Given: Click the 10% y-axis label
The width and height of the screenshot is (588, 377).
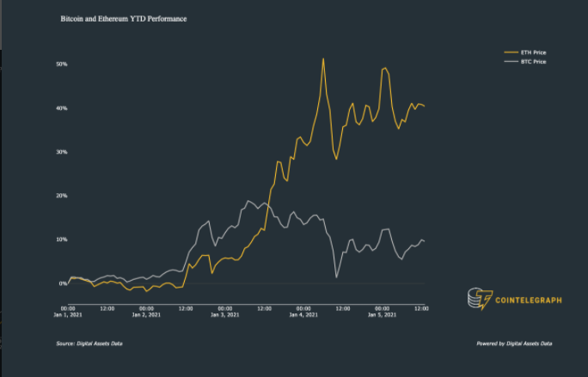Looking at the screenshot, I should (62, 240).
